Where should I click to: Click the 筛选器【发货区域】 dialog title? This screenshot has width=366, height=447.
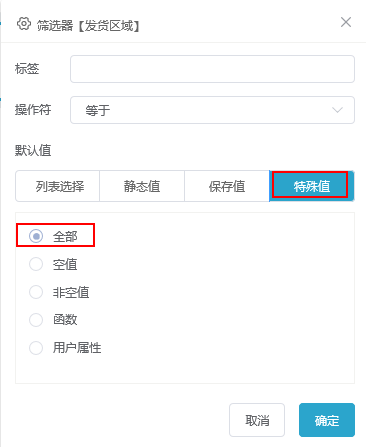point(88,25)
